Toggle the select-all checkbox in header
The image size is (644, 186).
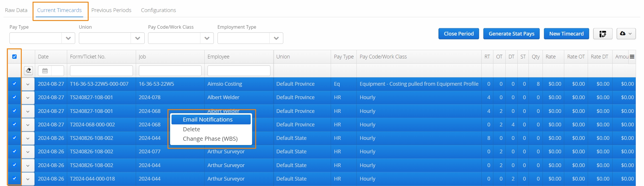[x=14, y=57]
